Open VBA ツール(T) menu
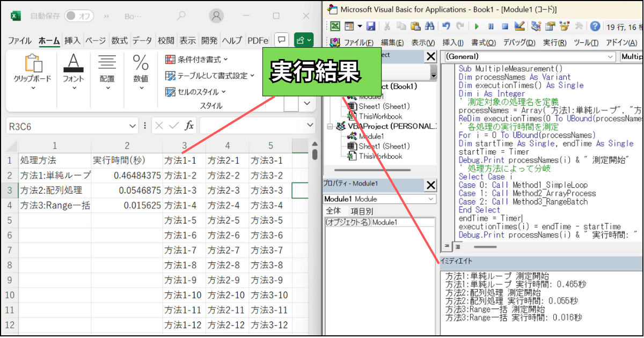The height and width of the screenshot is (338, 644). (587, 42)
